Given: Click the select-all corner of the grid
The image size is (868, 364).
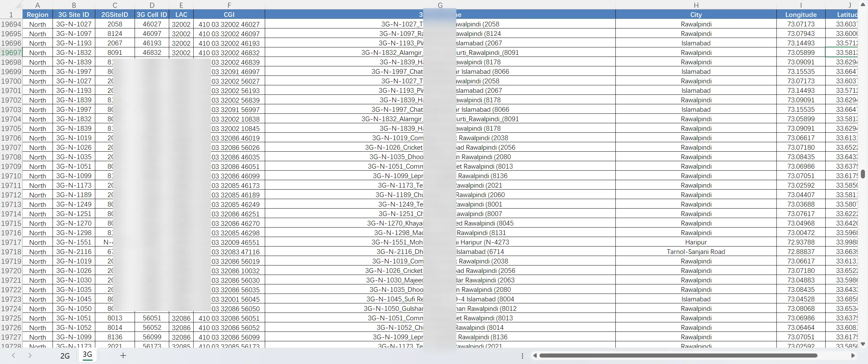Looking at the screenshot, I should pos(11,5).
